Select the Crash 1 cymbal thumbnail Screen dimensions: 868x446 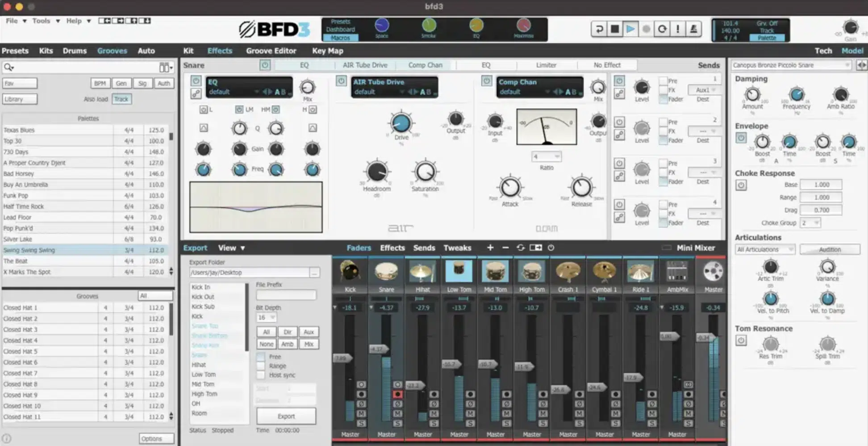pos(568,271)
